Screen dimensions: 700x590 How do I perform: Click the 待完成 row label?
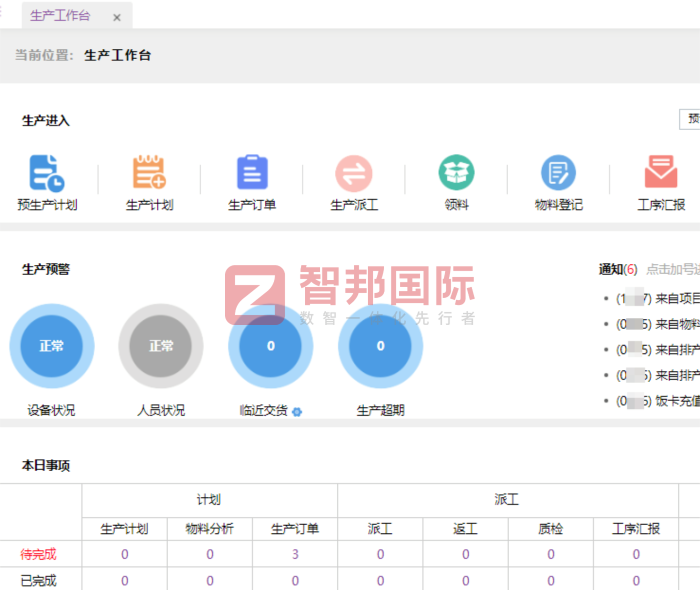pos(38,554)
